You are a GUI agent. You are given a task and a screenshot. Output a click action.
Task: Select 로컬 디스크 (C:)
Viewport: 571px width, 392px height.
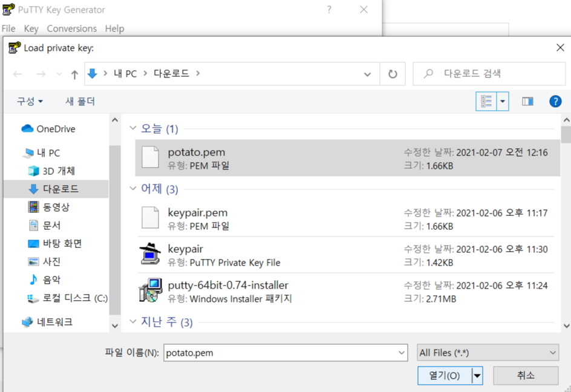(x=67, y=298)
